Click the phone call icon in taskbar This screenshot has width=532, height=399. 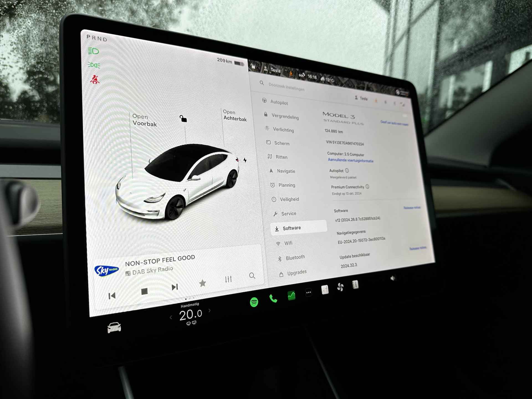click(x=273, y=299)
